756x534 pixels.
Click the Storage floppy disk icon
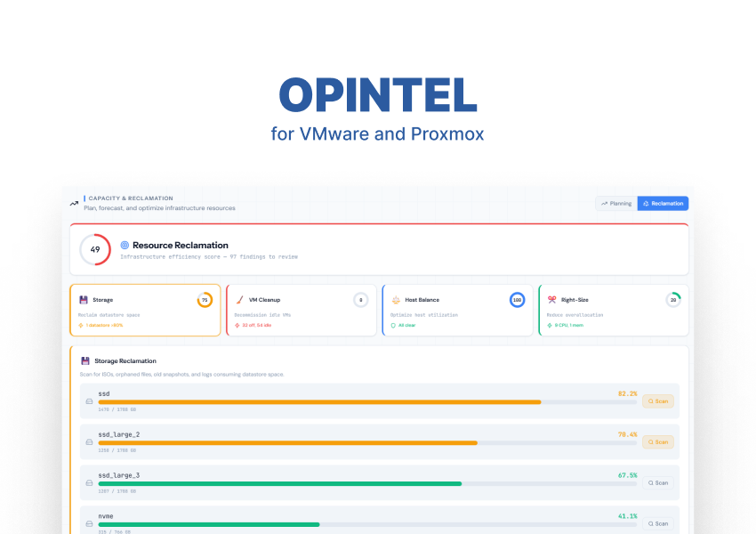[x=84, y=300]
